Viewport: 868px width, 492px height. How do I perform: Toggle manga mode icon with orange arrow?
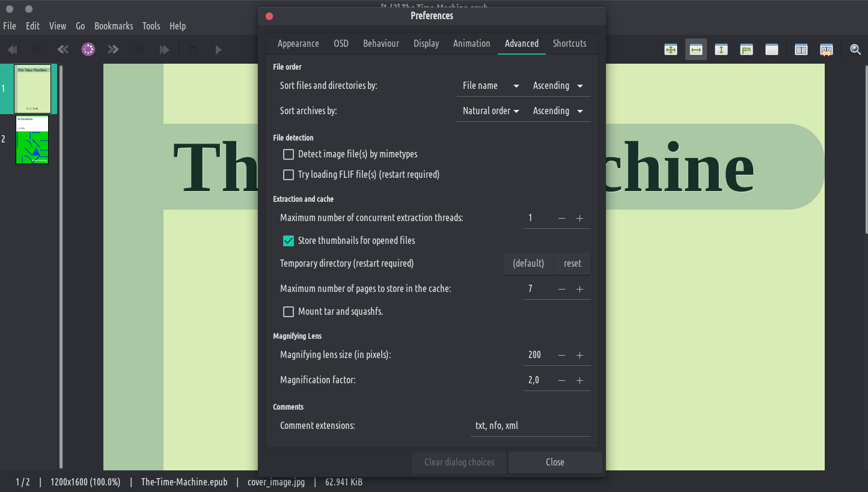click(827, 50)
